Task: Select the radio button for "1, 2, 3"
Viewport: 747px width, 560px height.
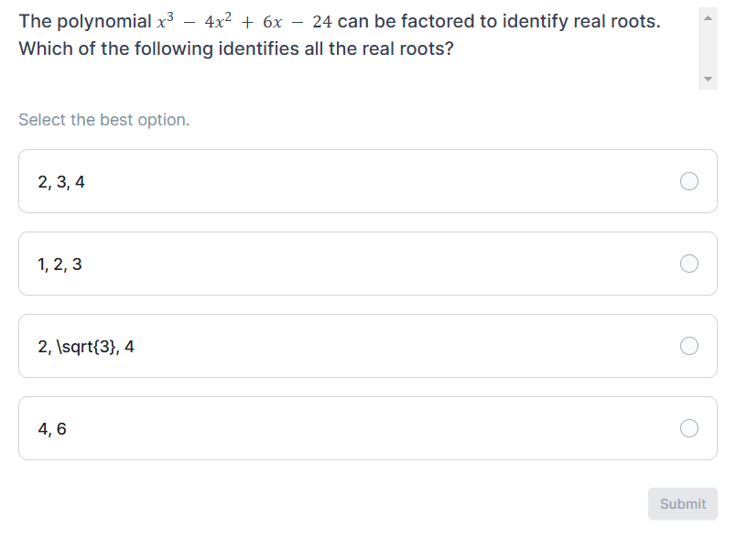Action: click(689, 264)
